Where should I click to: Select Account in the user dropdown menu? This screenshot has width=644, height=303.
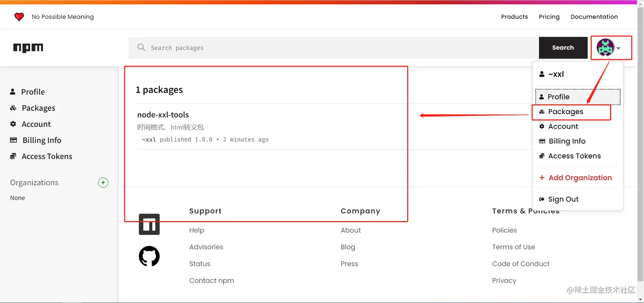point(563,126)
